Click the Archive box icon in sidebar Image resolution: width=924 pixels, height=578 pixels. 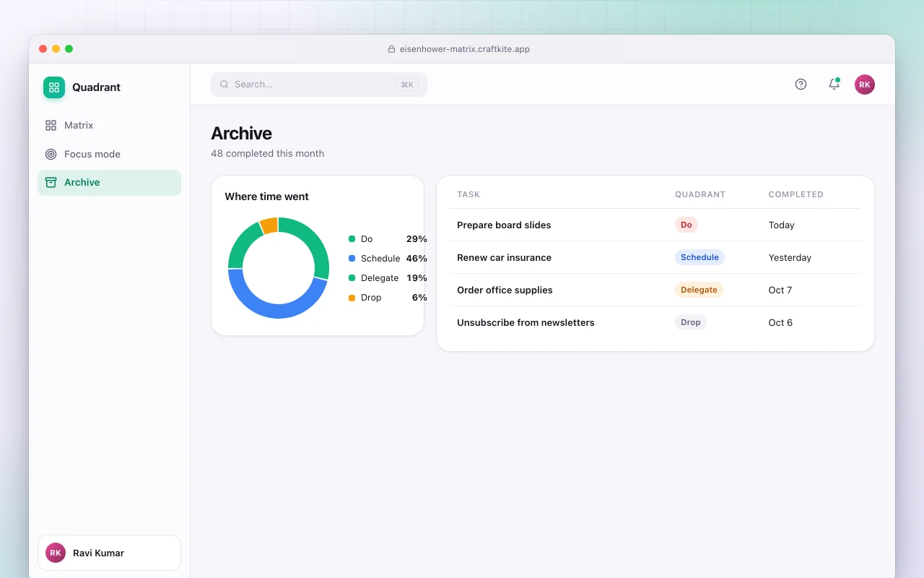(x=51, y=182)
